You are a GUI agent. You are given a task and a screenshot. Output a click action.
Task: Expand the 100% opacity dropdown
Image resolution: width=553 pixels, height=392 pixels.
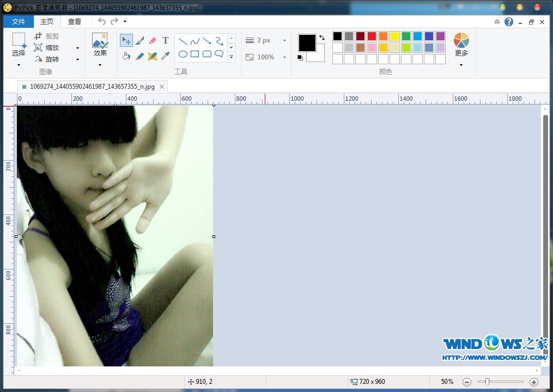click(x=284, y=57)
